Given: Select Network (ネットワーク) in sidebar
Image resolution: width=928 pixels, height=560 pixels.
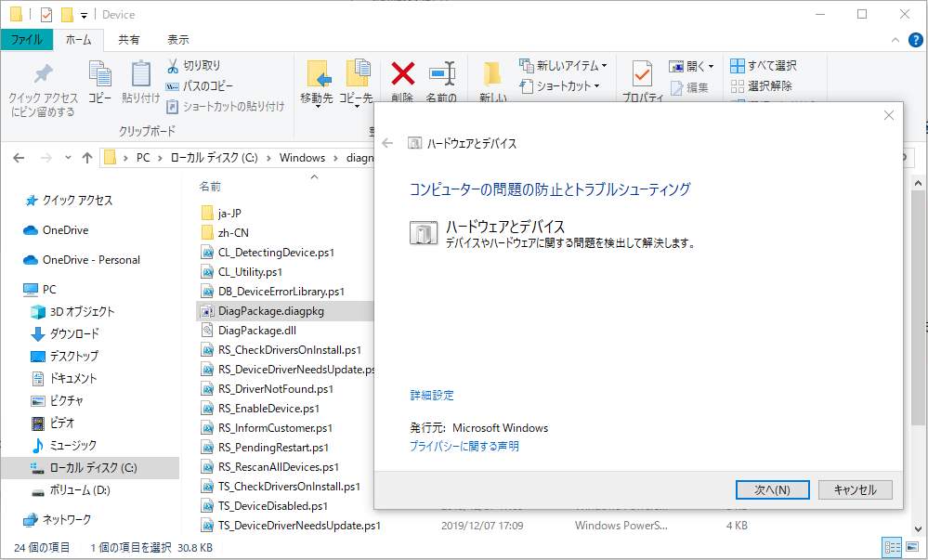Looking at the screenshot, I should coord(58,520).
